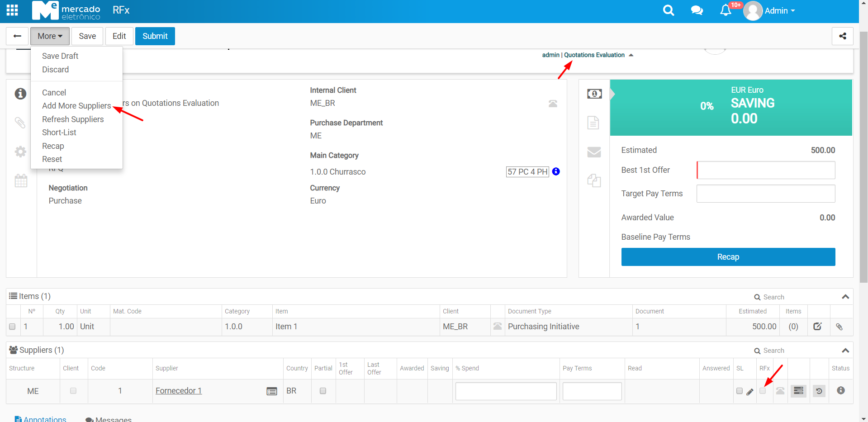The image size is (868, 422).
Task: Tick the checkbox for Item 1 row
Action: click(12, 327)
